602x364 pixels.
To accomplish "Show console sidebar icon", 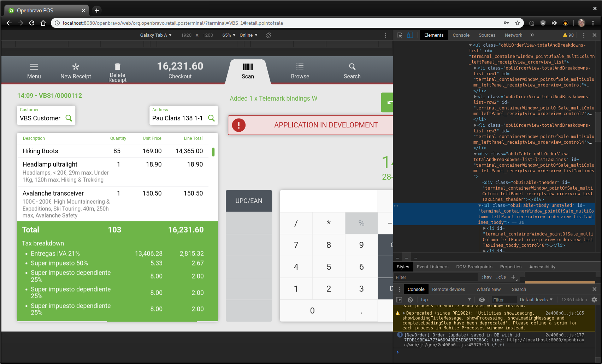I will tap(399, 299).
